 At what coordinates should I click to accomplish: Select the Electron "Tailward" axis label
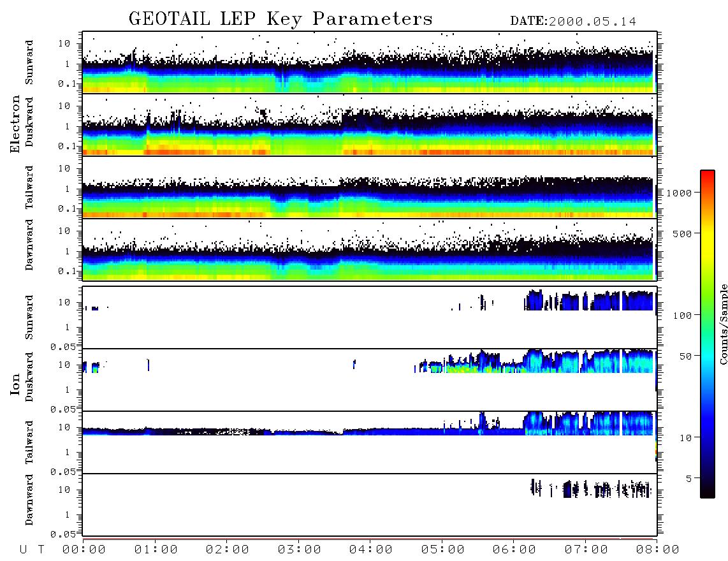click(29, 187)
